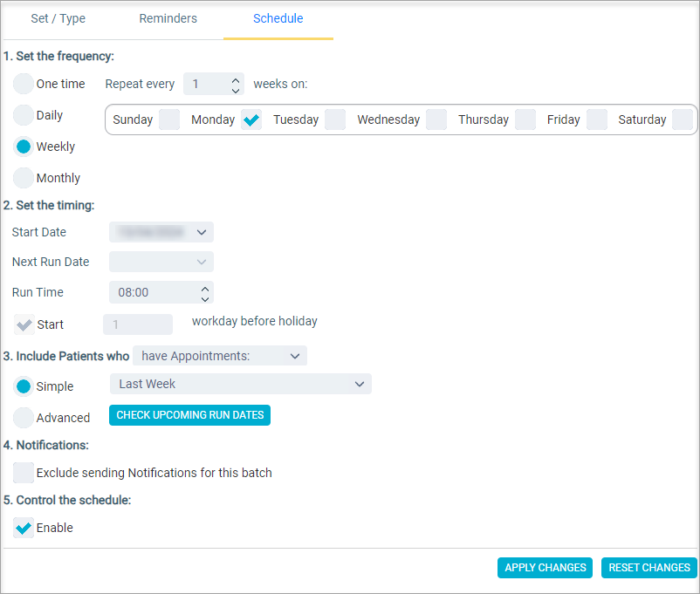Uncheck the Monday checkbox
This screenshot has width=700, height=594.
tap(251, 119)
